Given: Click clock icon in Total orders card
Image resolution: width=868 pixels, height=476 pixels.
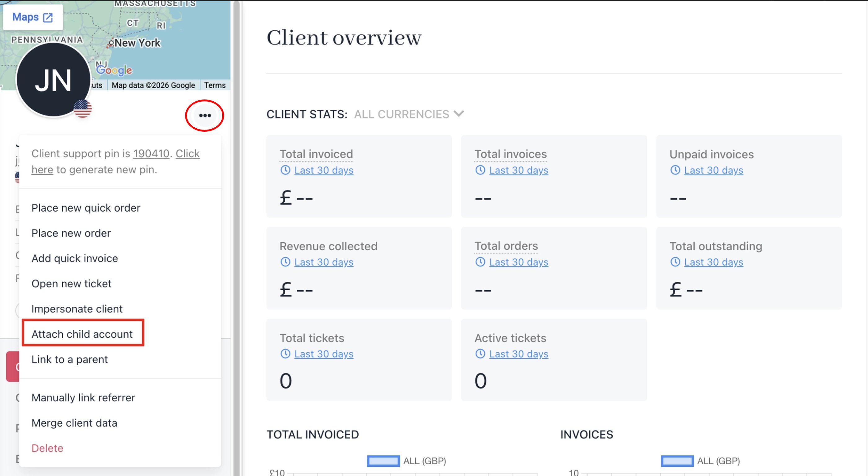Looking at the screenshot, I should tap(480, 262).
